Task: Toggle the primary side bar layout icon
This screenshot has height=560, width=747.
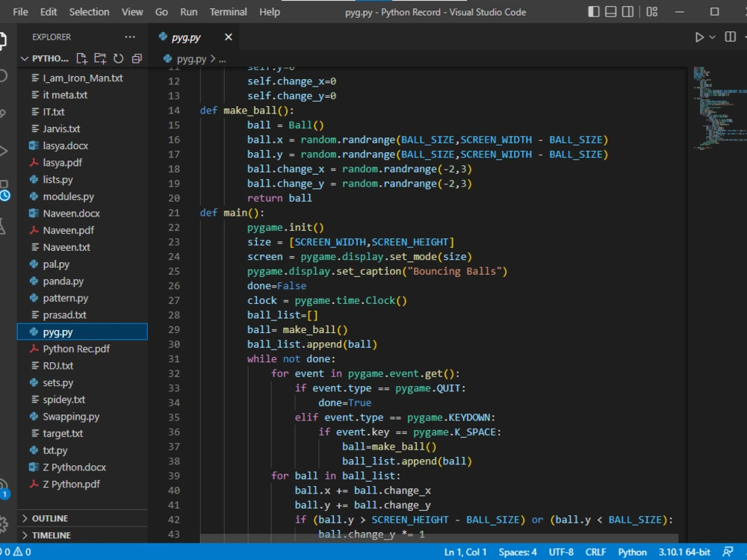Action: (594, 12)
